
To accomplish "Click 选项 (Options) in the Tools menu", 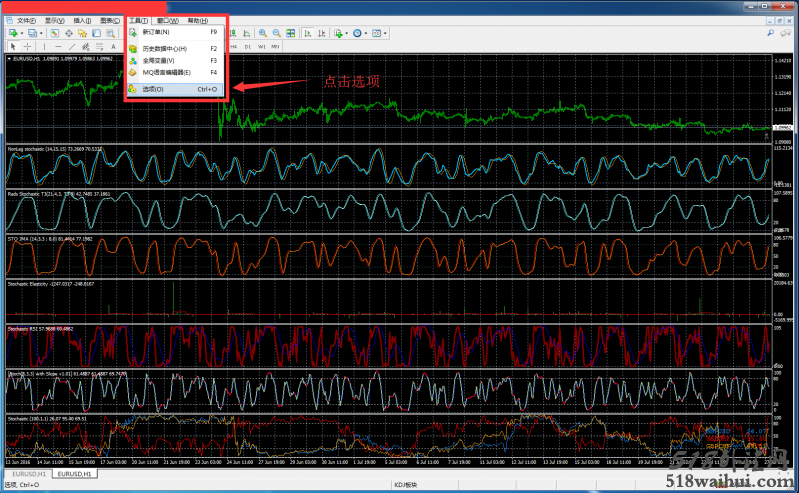I will point(153,89).
